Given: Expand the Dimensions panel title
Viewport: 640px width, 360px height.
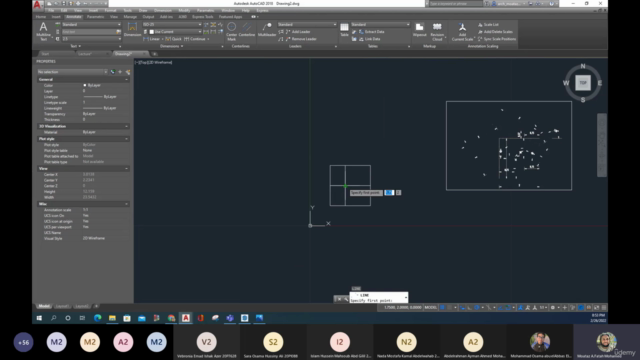Looking at the screenshot, I should (x=171, y=46).
